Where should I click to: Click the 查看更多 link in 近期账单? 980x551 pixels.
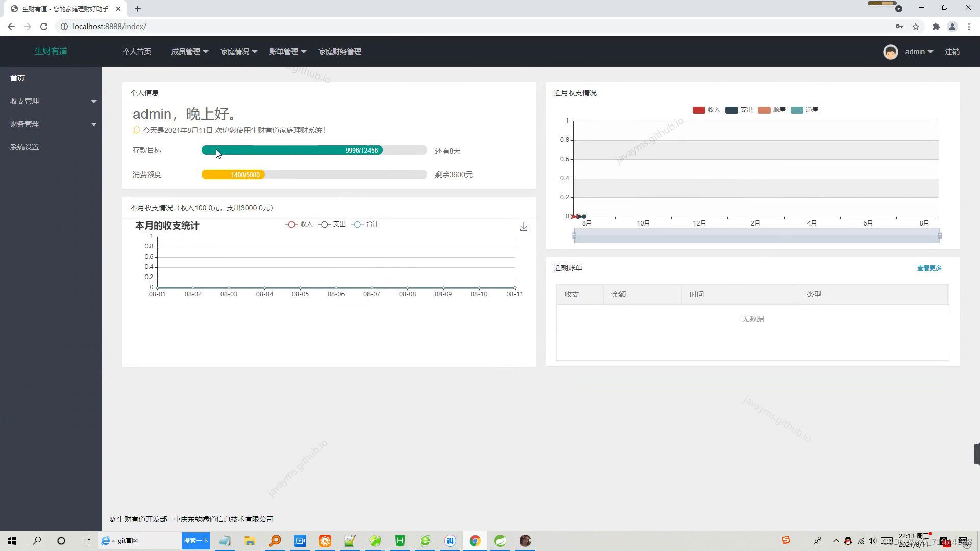click(928, 267)
